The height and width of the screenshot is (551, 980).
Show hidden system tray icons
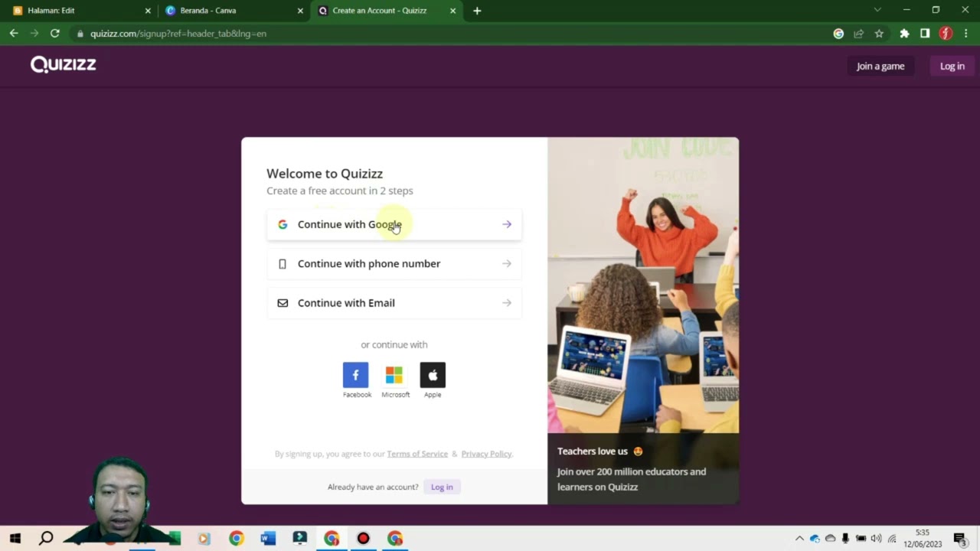(x=799, y=539)
